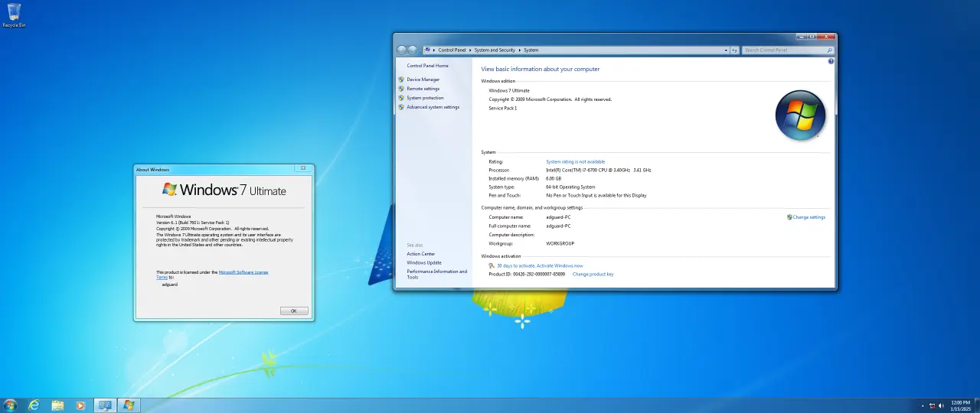This screenshot has height=413, width=980.
Task: Switch to About Windows taskbar button
Action: pos(129,405)
